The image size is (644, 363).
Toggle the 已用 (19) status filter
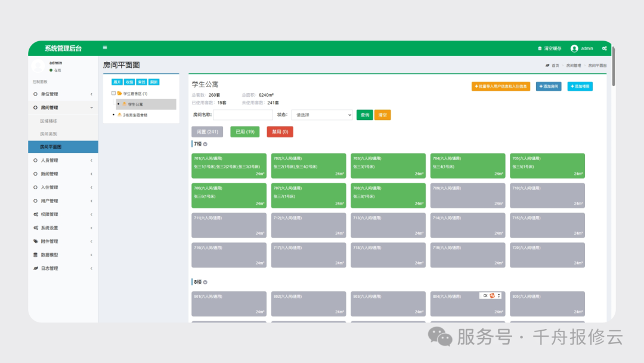pyautogui.click(x=244, y=132)
